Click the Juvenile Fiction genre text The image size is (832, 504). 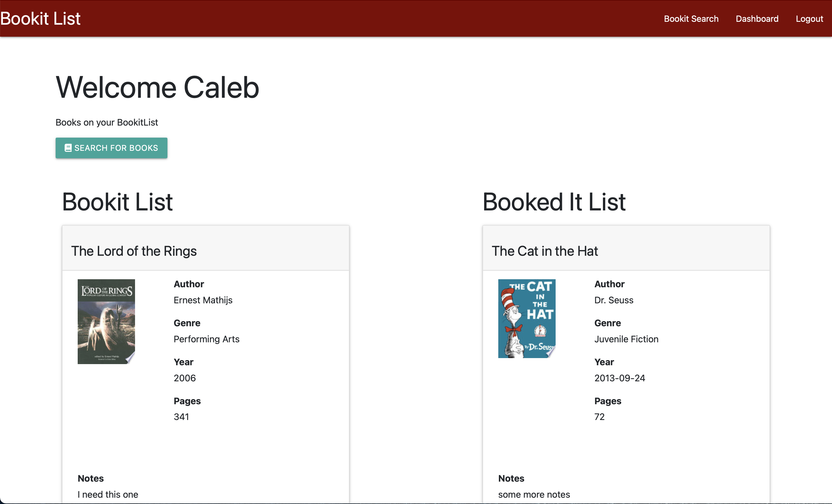626,339
